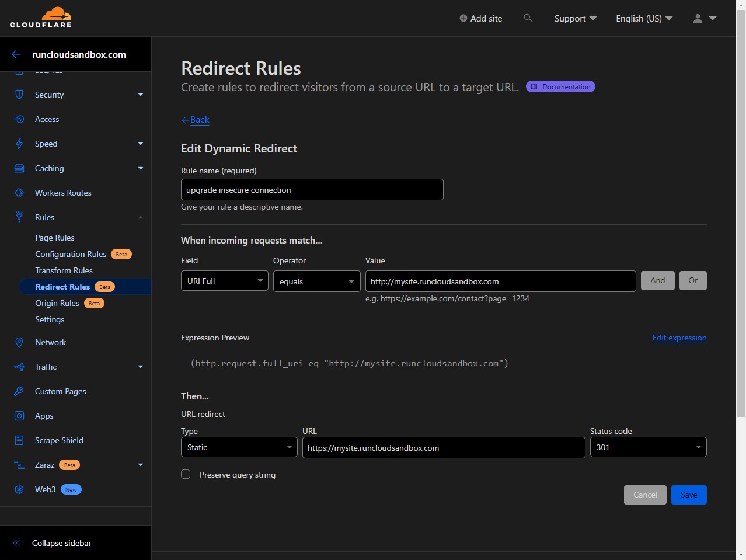746x560 pixels.
Task: Click the Workers Routes sidebar label
Action: (63, 193)
